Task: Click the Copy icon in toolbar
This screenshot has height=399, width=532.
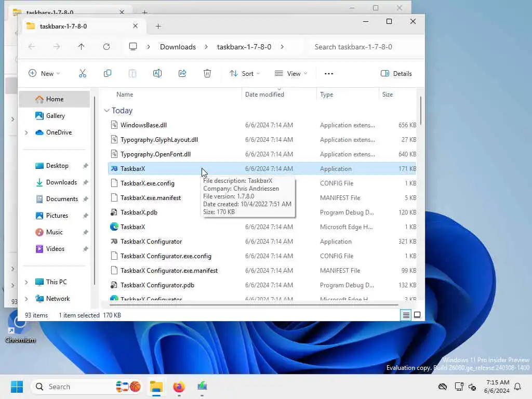Action: [108, 73]
